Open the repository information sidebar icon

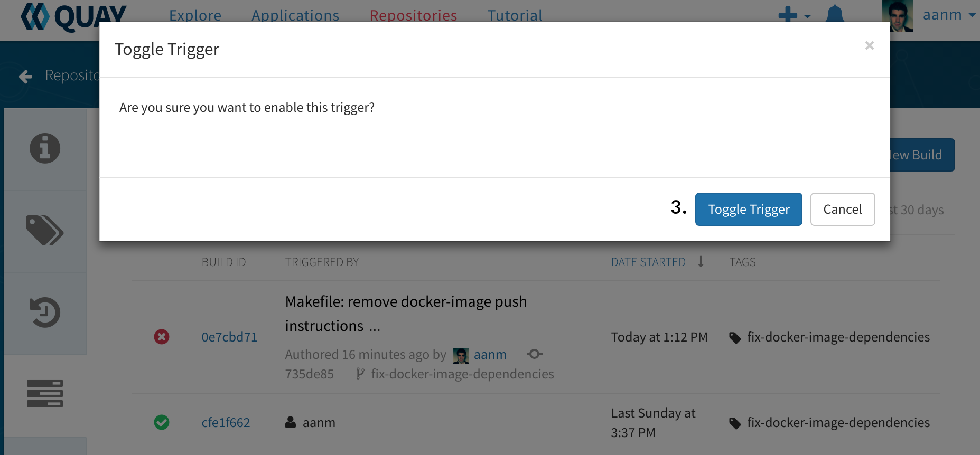tap(45, 148)
